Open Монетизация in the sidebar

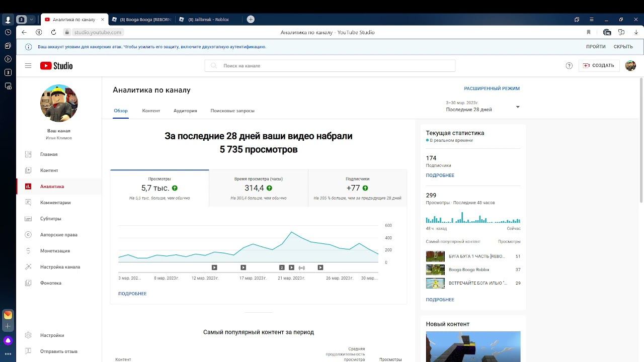pyautogui.click(x=55, y=251)
